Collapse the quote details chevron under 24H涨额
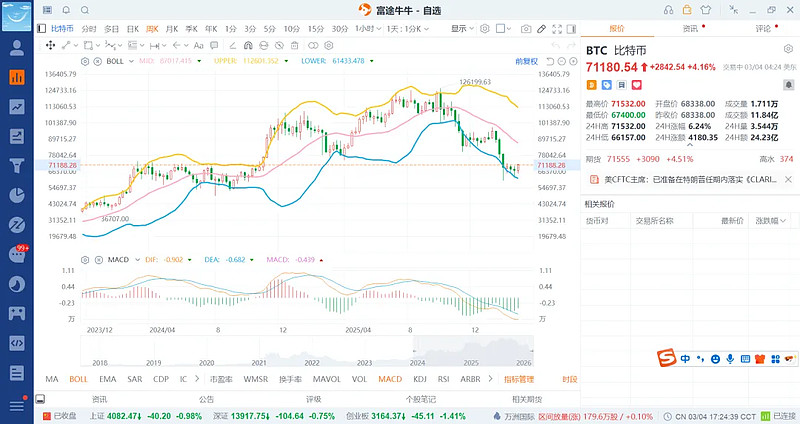This screenshot has width=800, height=424. tap(690, 145)
